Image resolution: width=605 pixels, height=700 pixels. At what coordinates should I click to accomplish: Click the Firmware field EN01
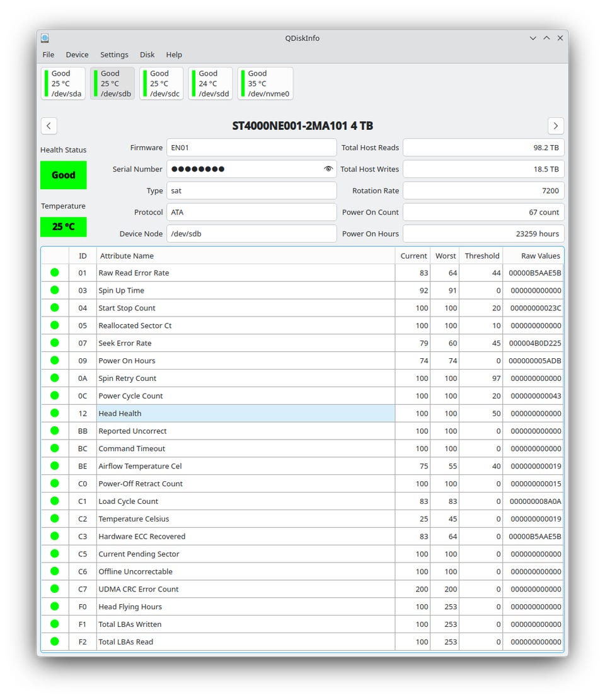pos(251,148)
